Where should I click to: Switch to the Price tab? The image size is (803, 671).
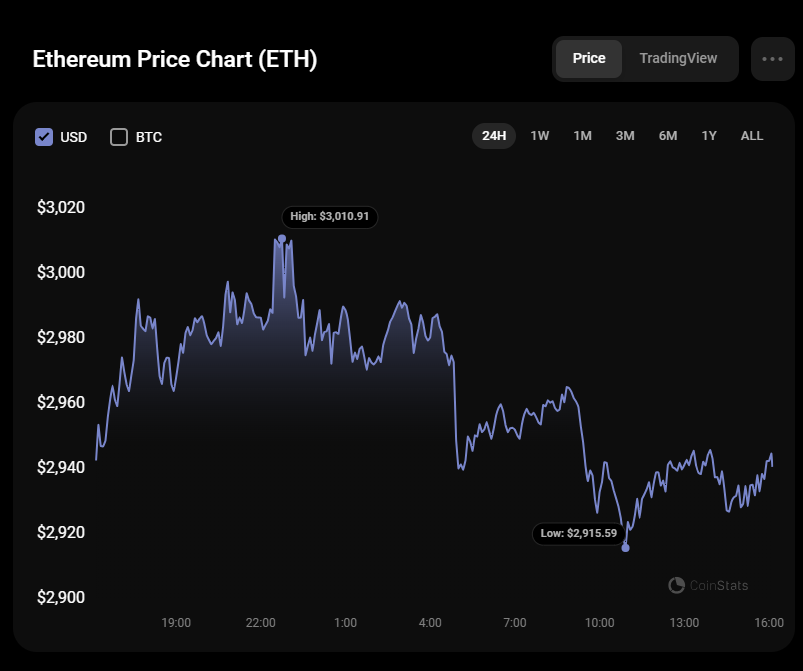(588, 58)
